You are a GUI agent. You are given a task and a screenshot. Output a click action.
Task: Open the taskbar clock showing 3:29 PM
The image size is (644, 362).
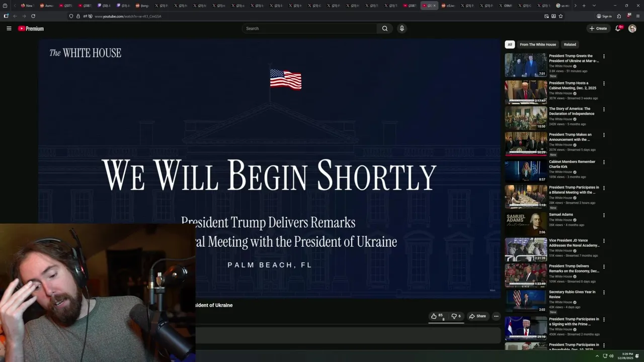626,356
